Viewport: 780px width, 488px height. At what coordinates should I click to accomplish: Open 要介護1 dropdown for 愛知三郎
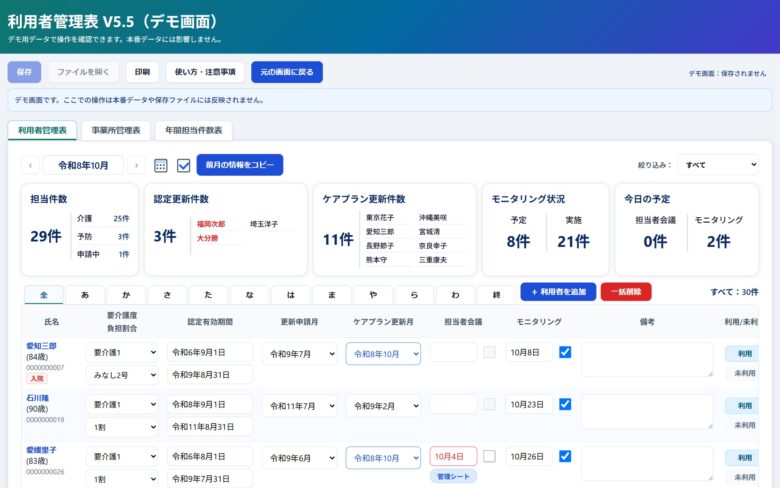pos(122,352)
